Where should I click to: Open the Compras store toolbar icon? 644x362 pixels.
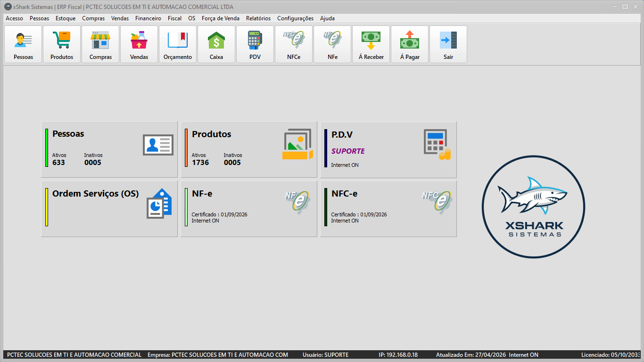tap(100, 44)
